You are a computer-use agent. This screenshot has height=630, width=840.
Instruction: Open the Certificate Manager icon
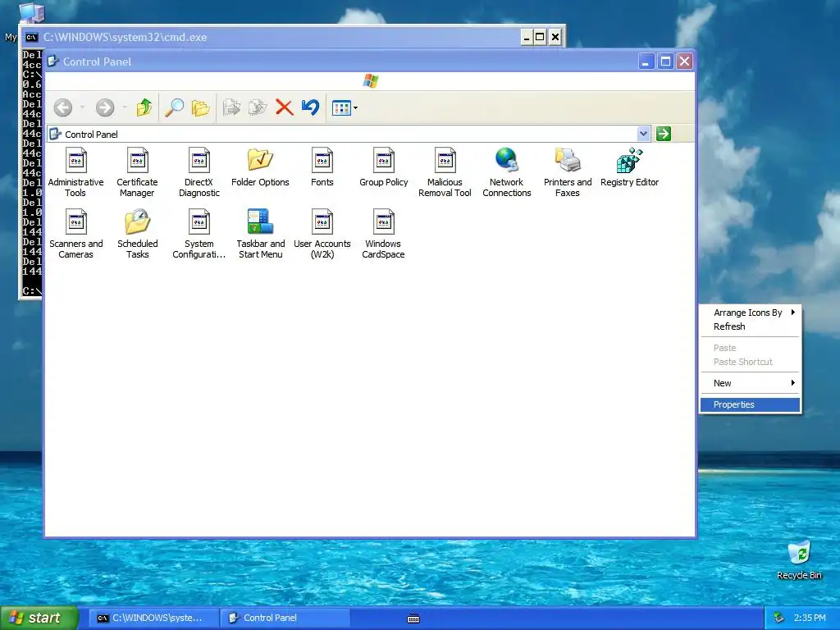[137, 172]
